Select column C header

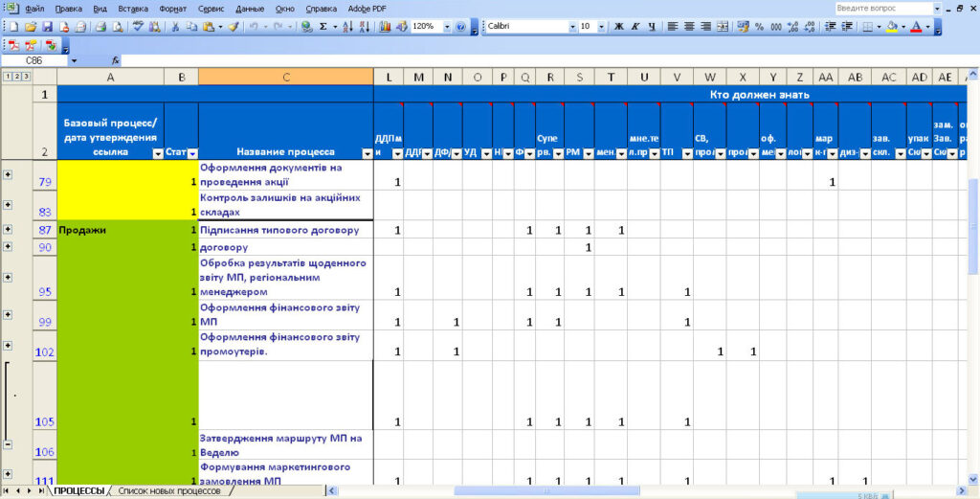(x=285, y=77)
